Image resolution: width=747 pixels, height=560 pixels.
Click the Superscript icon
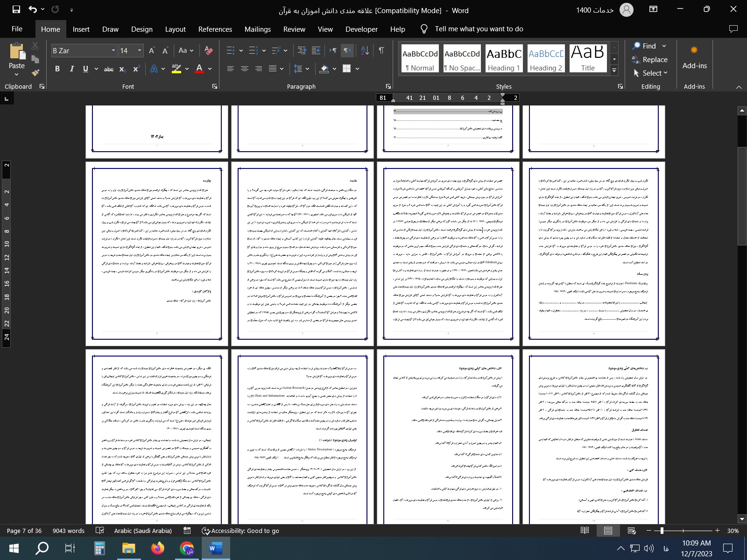(x=136, y=69)
